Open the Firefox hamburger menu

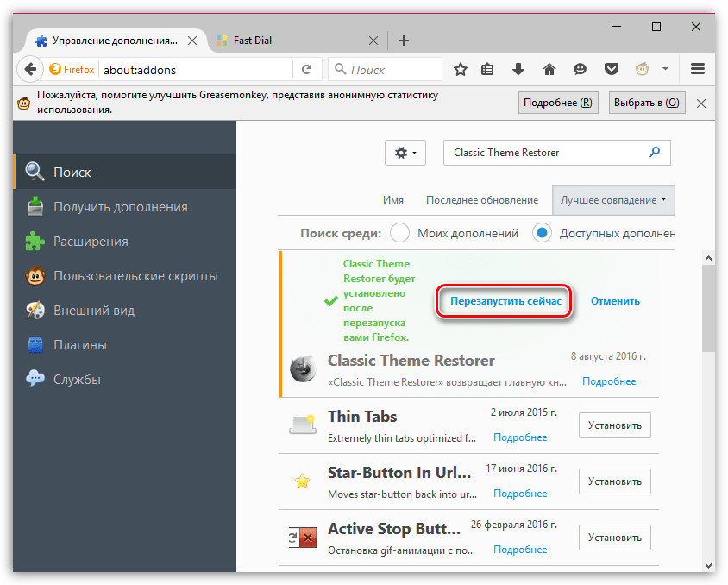[x=698, y=69]
